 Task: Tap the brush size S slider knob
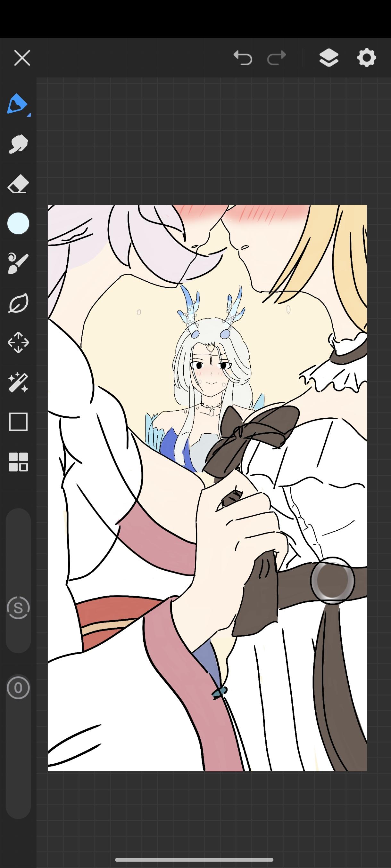click(x=18, y=608)
